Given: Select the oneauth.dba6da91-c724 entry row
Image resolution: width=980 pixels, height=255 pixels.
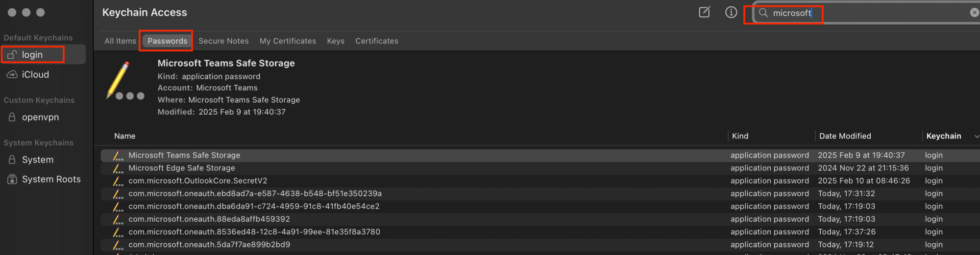Looking at the screenshot, I should tap(540, 206).
